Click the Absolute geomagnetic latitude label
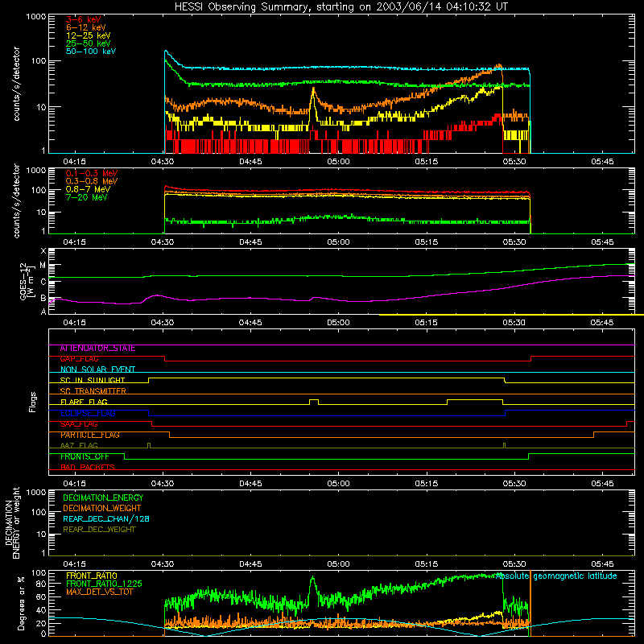 pyautogui.click(x=556, y=576)
